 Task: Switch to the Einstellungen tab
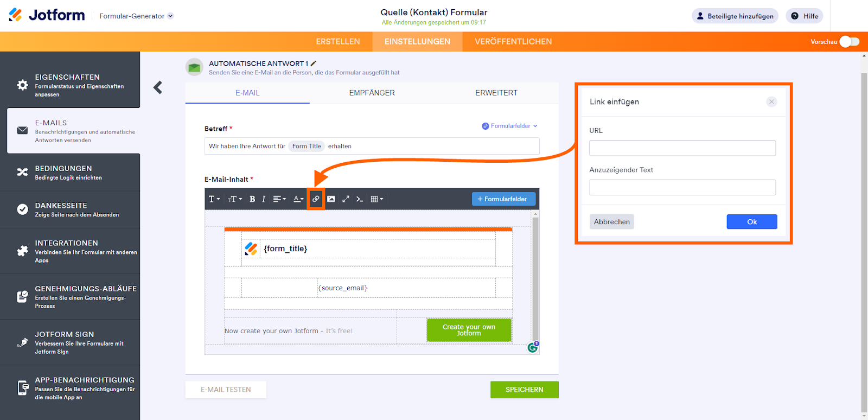pyautogui.click(x=417, y=42)
